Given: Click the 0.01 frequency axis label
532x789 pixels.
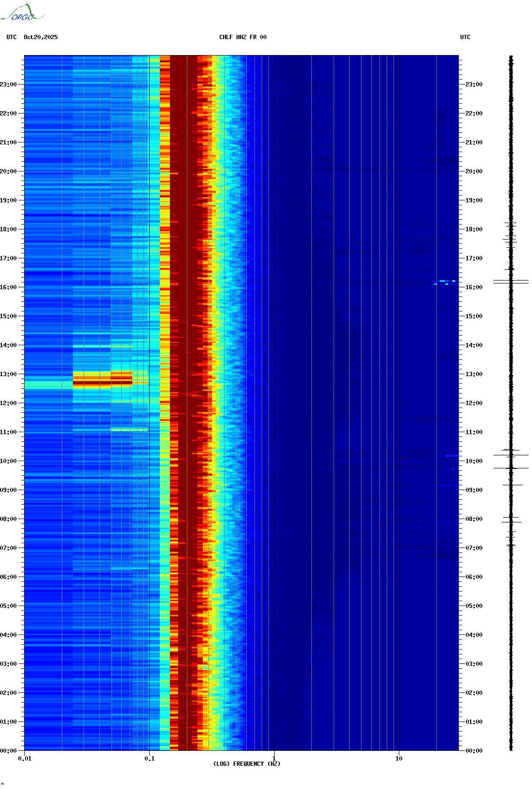Looking at the screenshot, I should point(25,759).
